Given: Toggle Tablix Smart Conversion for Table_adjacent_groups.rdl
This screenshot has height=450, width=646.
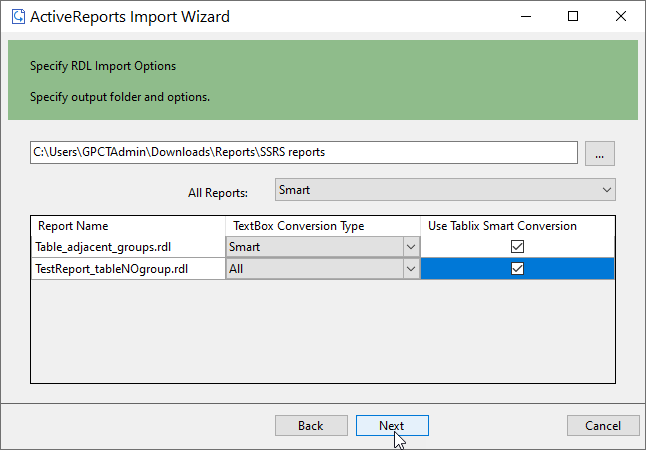Looking at the screenshot, I should pyautogui.click(x=517, y=247).
